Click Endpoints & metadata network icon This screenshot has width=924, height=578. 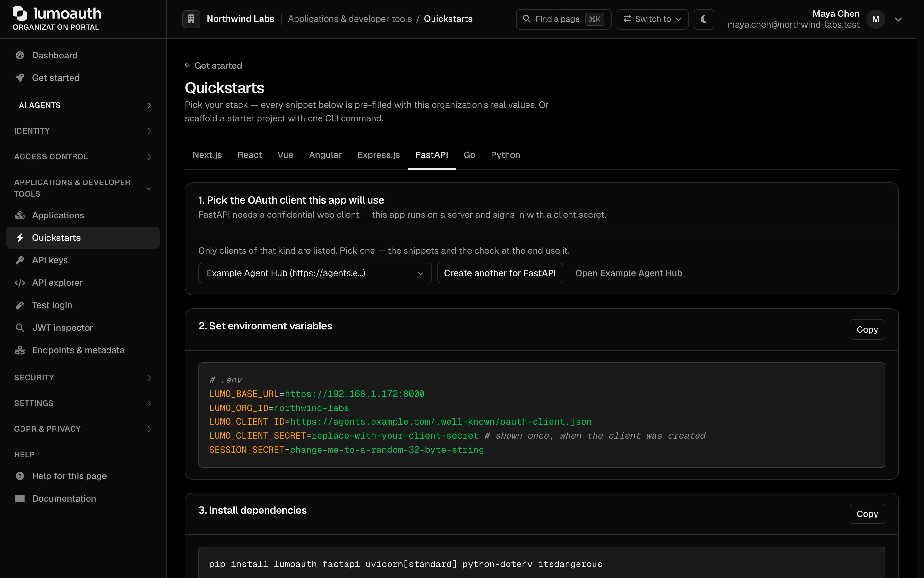[20, 350]
